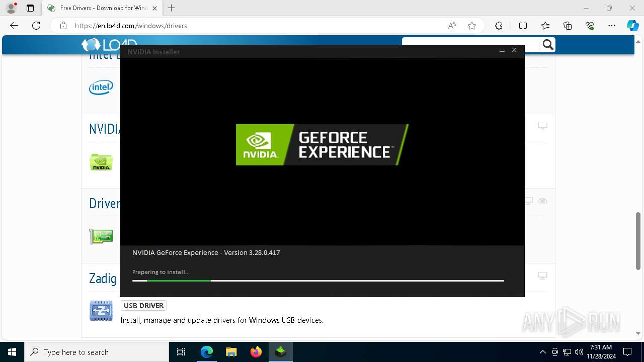The height and width of the screenshot is (362, 644).
Task: Minimize the NVIDIA Installer window
Action: tap(502, 51)
